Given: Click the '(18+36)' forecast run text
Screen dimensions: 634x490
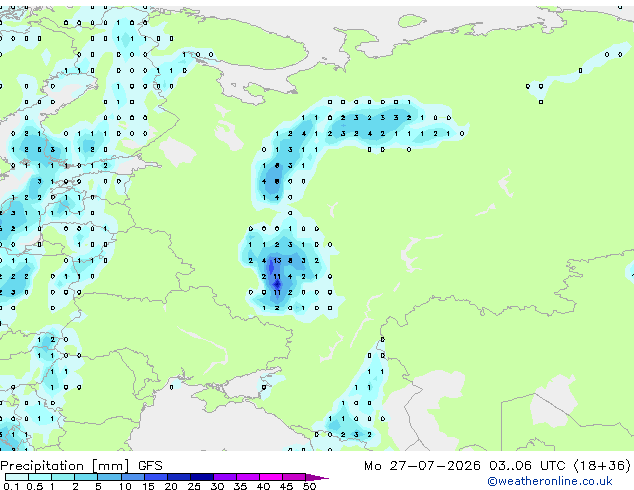Looking at the screenshot, I should coord(602,466).
